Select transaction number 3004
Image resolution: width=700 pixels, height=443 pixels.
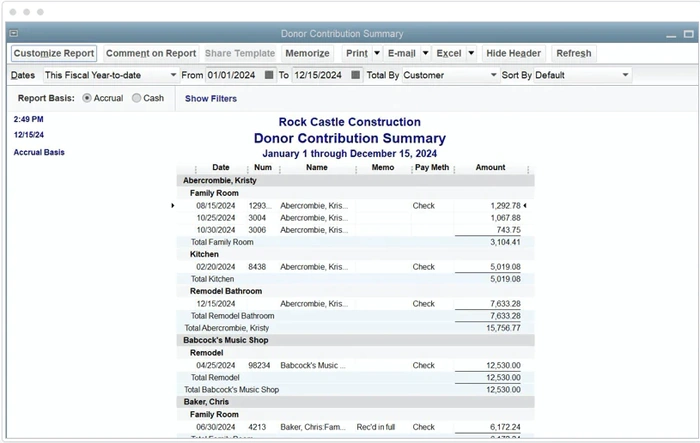coord(257,218)
